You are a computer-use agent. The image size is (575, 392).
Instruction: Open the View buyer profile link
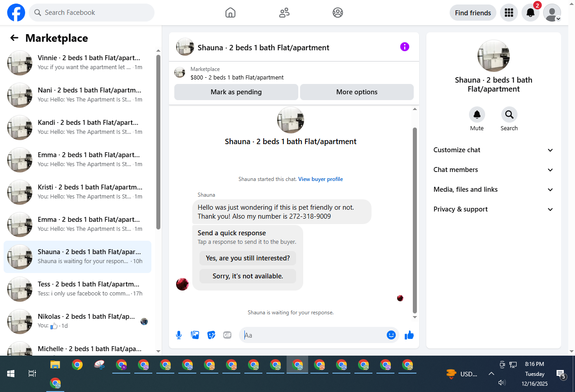[x=320, y=179]
